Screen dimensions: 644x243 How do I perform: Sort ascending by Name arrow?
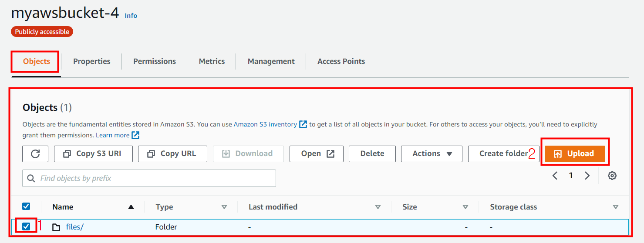pyautogui.click(x=131, y=207)
